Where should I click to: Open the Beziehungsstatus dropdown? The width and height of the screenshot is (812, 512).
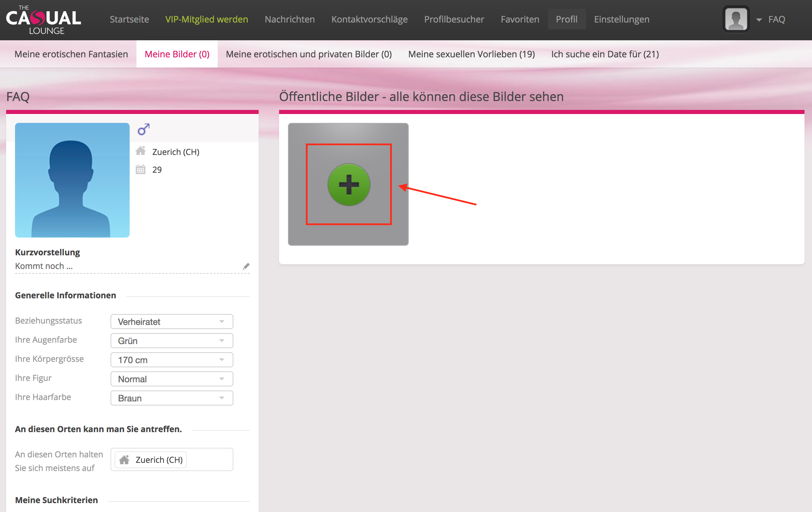point(172,322)
